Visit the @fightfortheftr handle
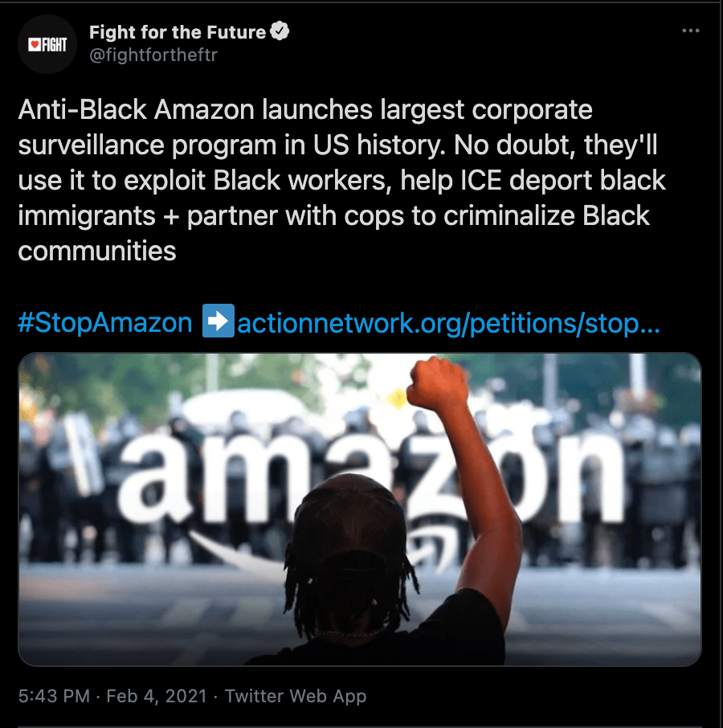 (x=153, y=55)
